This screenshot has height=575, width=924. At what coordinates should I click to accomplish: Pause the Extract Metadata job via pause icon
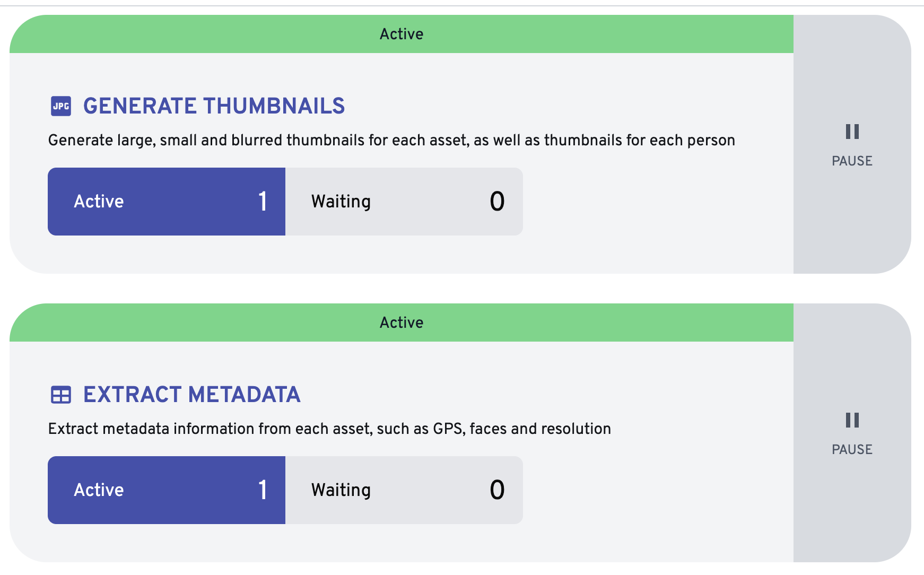[852, 420]
